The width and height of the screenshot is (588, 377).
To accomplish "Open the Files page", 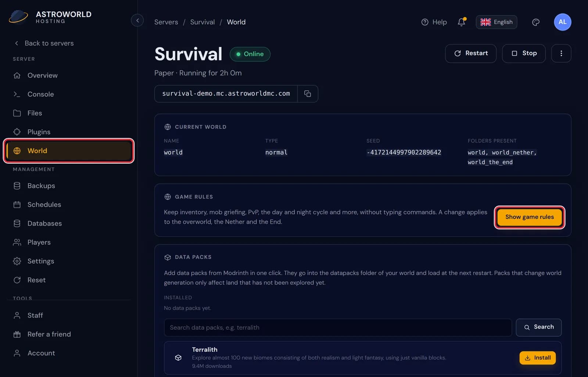I will (x=68, y=113).
